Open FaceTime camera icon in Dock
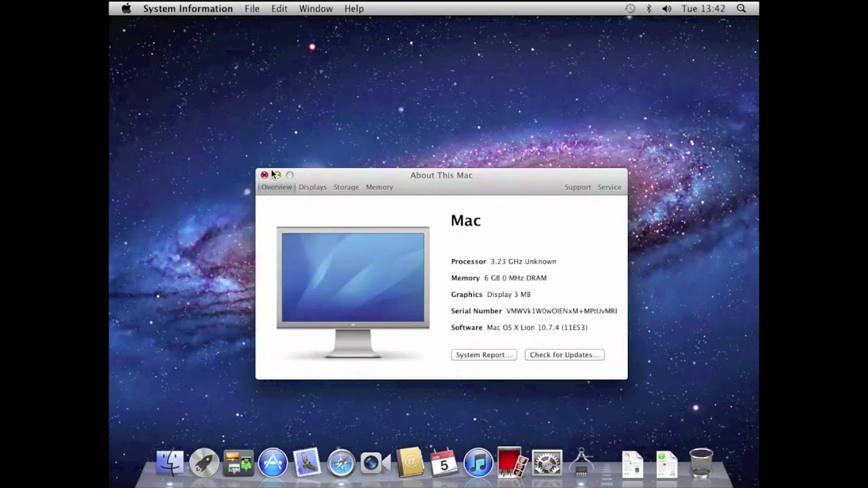The image size is (868, 488). click(375, 463)
